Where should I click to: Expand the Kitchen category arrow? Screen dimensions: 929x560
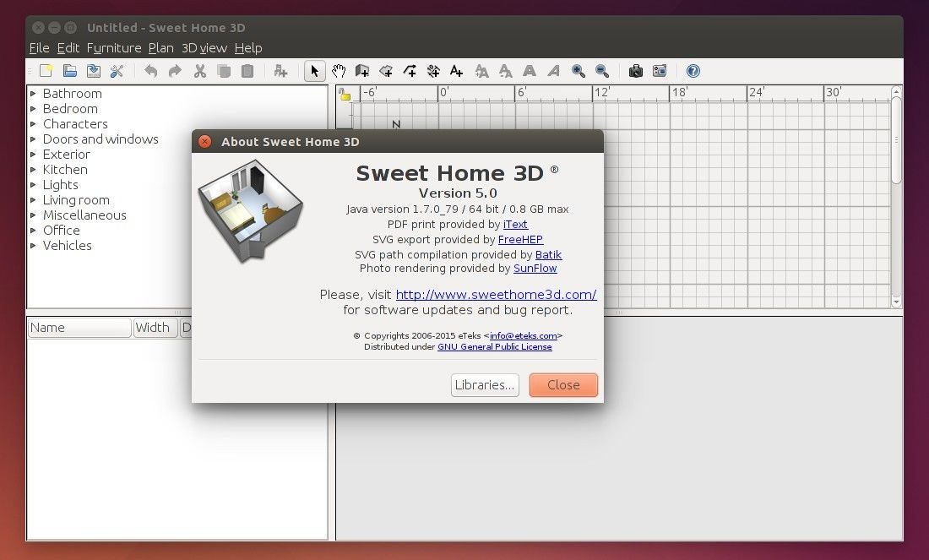pyautogui.click(x=33, y=170)
